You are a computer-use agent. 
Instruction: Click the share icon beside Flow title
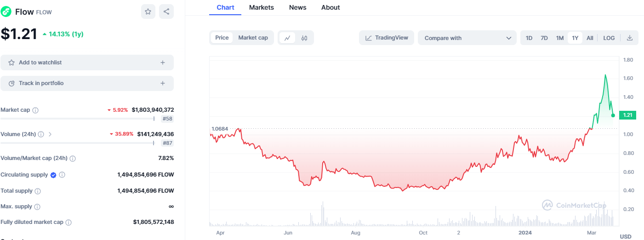click(166, 12)
